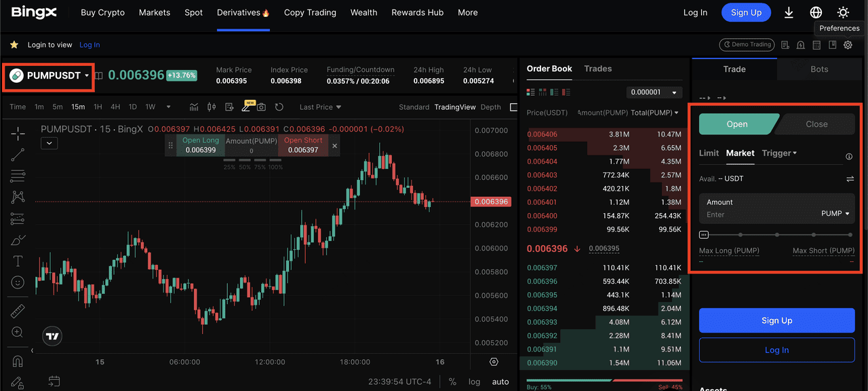The image size is (868, 391).
Task: Select the text annotation tool
Action: tap(18, 261)
